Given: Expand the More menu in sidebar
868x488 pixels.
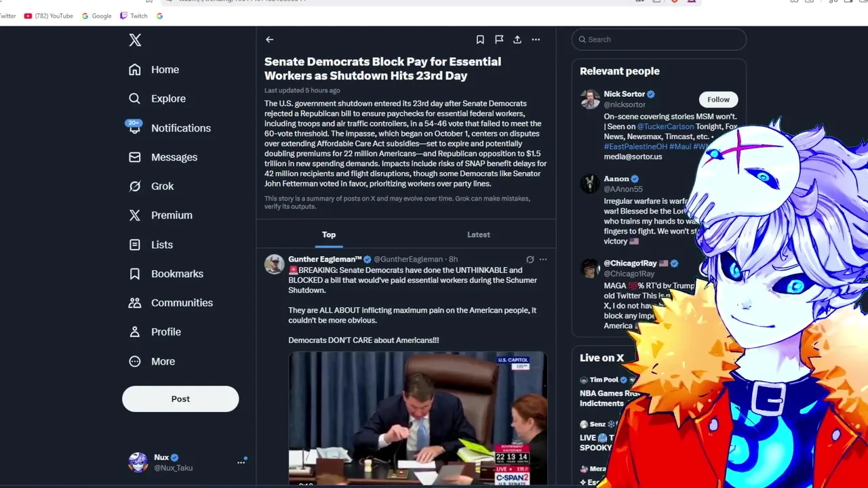Looking at the screenshot, I should point(151,361).
